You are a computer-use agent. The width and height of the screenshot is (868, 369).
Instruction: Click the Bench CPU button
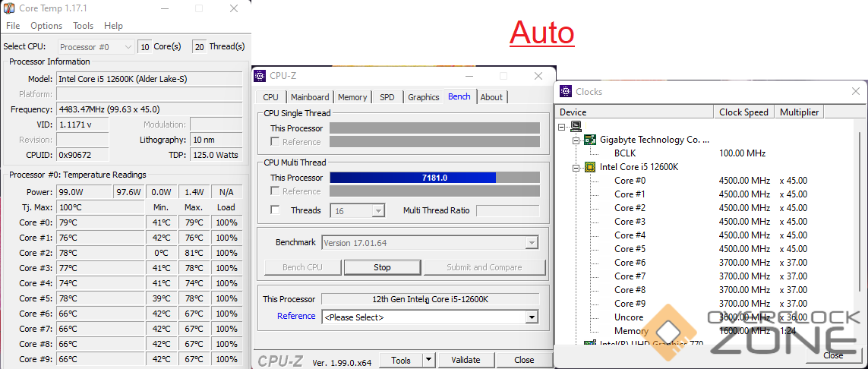click(302, 267)
